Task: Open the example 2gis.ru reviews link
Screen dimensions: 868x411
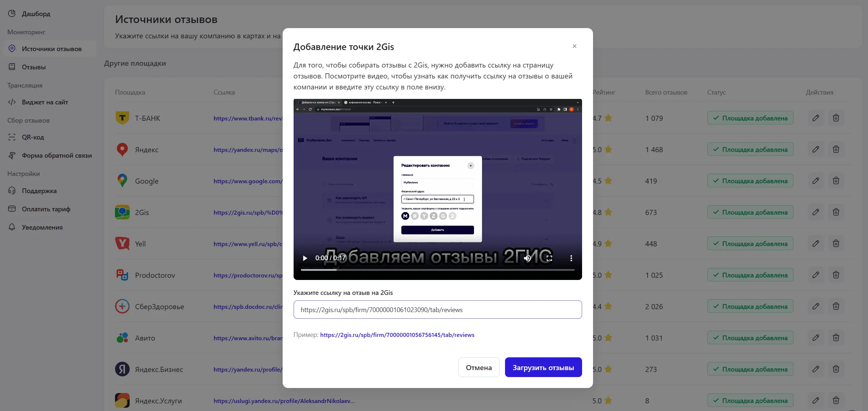Action: (397, 335)
